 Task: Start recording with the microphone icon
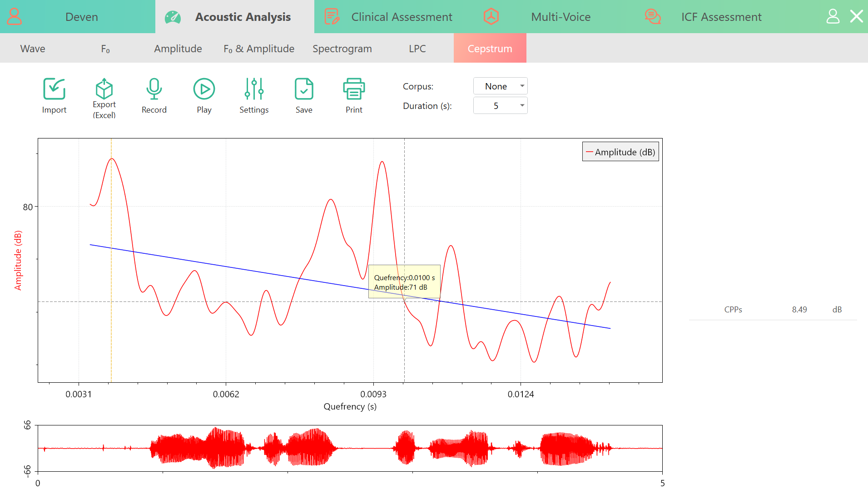154,89
